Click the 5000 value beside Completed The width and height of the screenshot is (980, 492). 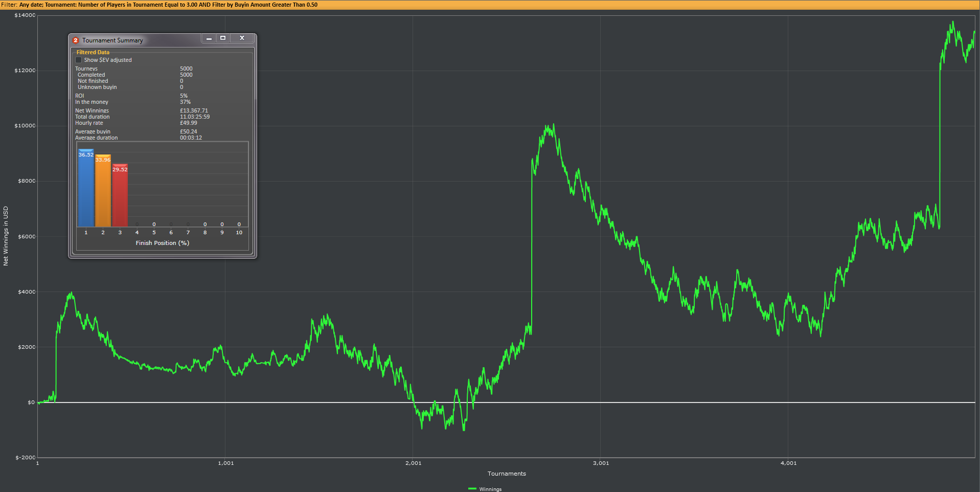pos(186,75)
